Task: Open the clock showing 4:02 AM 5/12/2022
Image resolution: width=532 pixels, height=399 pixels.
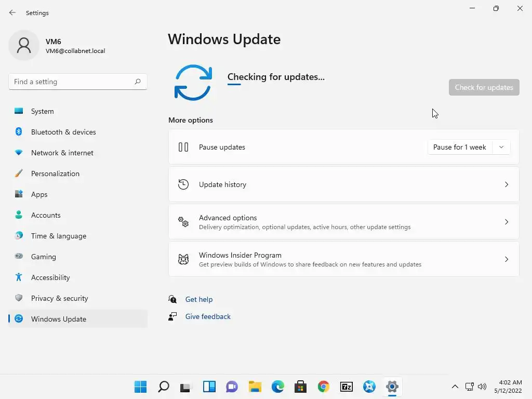Action: (508, 387)
